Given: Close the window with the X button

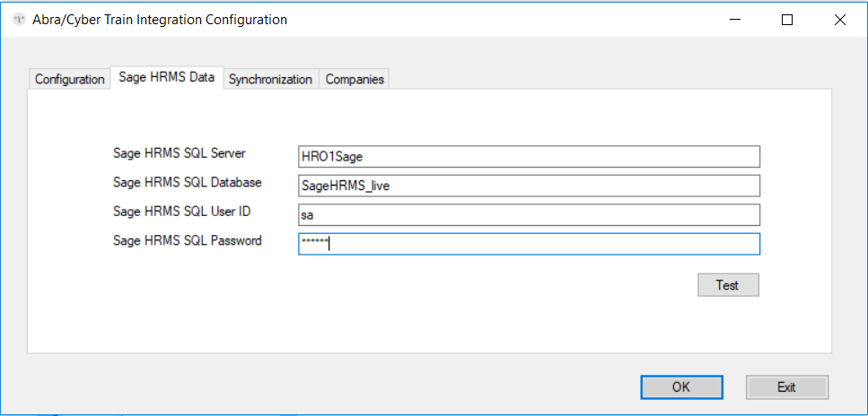Looking at the screenshot, I should click(839, 20).
